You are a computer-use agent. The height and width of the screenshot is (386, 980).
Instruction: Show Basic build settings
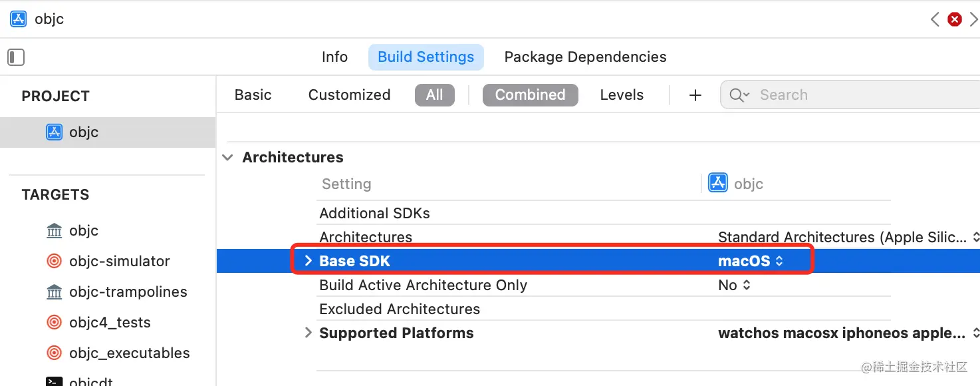coord(253,95)
